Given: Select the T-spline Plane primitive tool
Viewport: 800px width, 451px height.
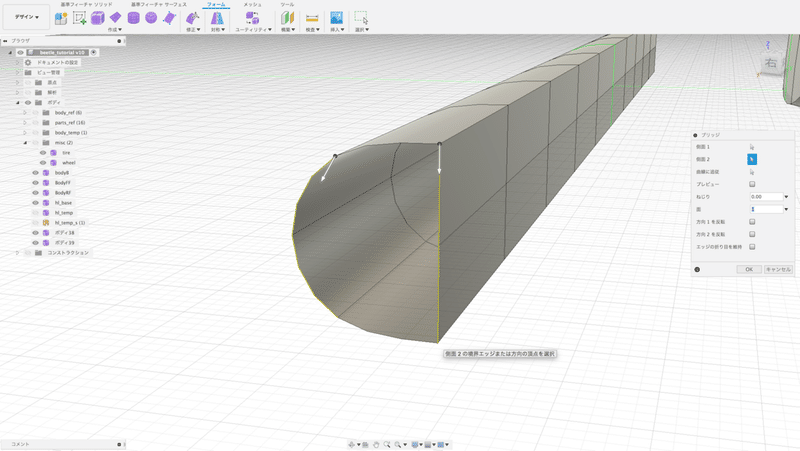Looking at the screenshot, I should (x=116, y=18).
